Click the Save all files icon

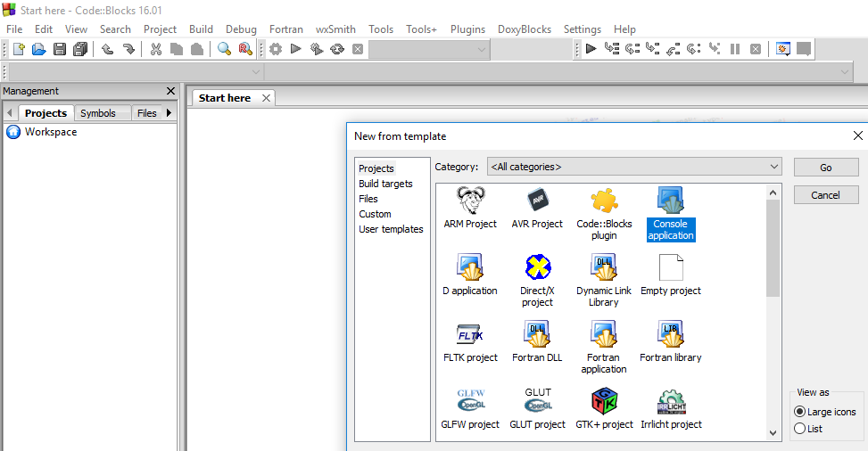(x=80, y=49)
